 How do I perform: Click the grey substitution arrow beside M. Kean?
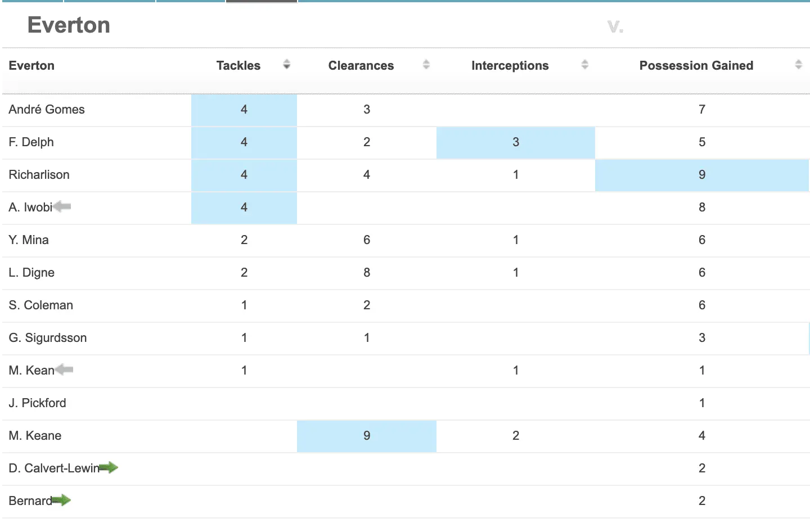pos(64,369)
